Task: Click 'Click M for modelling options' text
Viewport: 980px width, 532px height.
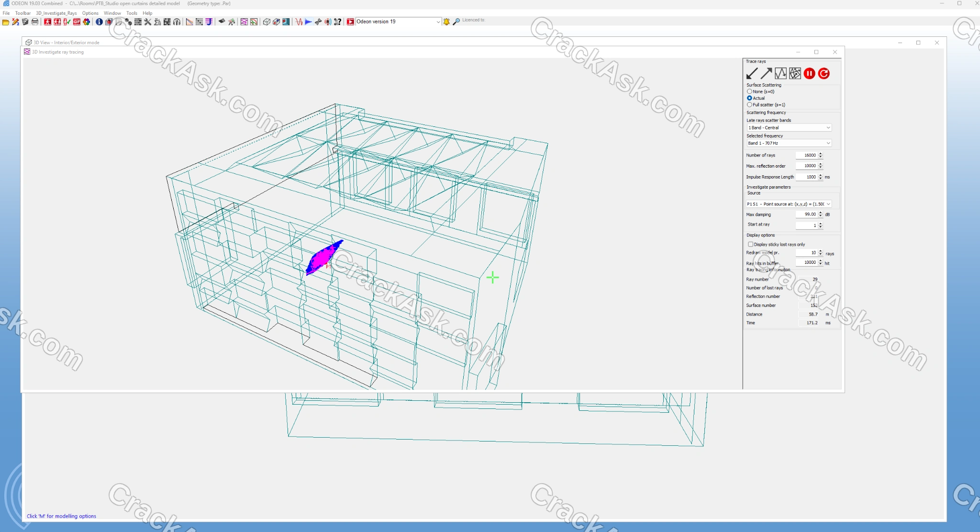Action: coord(61,516)
